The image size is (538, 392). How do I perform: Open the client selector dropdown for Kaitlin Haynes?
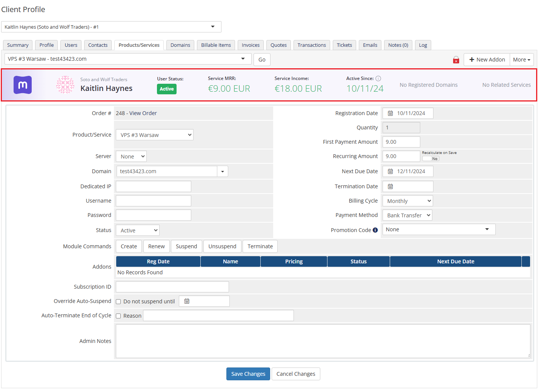111,27
